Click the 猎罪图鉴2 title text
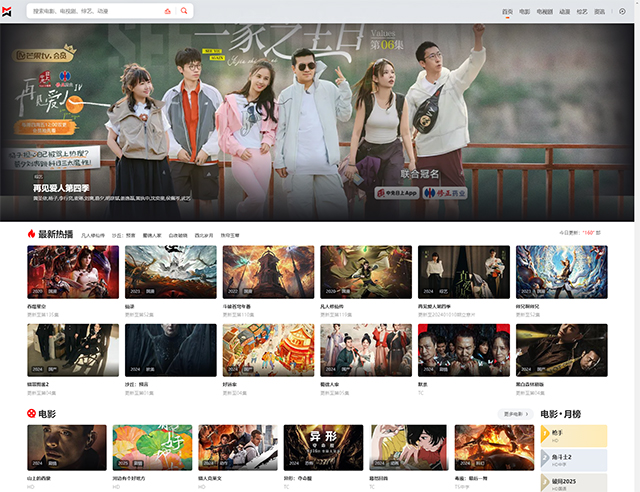The width and height of the screenshot is (640, 492). (x=38, y=384)
